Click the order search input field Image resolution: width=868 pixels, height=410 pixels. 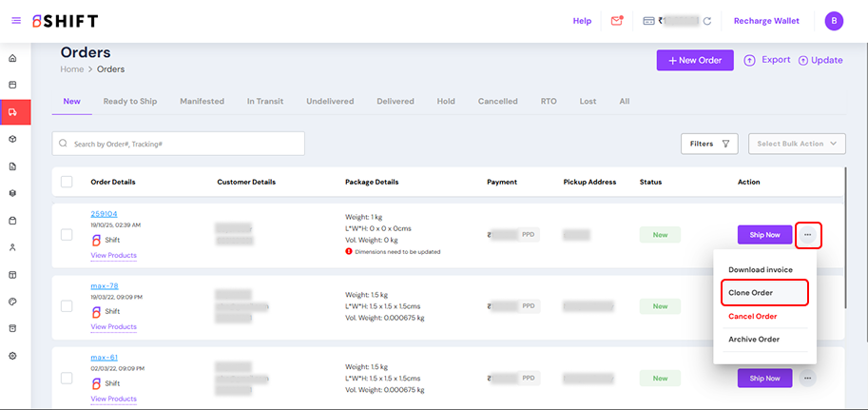[179, 144]
